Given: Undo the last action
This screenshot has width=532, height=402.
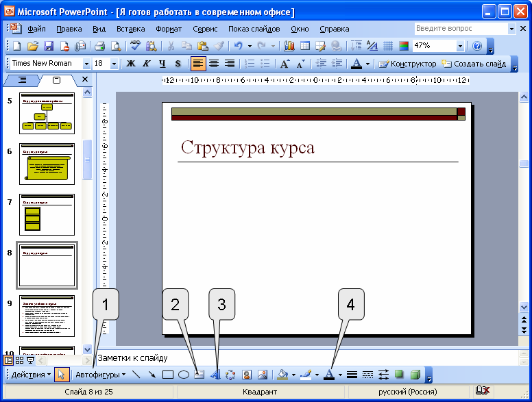Looking at the screenshot, I should pos(239,46).
